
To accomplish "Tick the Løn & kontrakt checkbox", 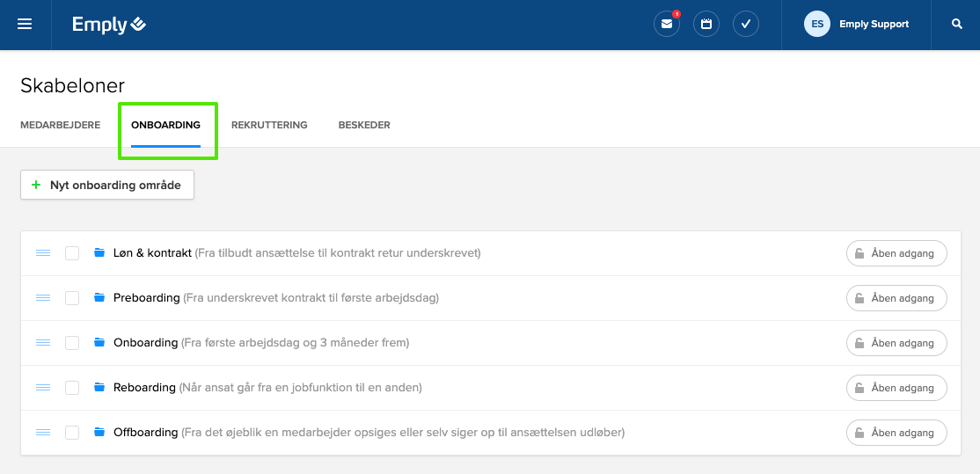I will pyautogui.click(x=72, y=253).
